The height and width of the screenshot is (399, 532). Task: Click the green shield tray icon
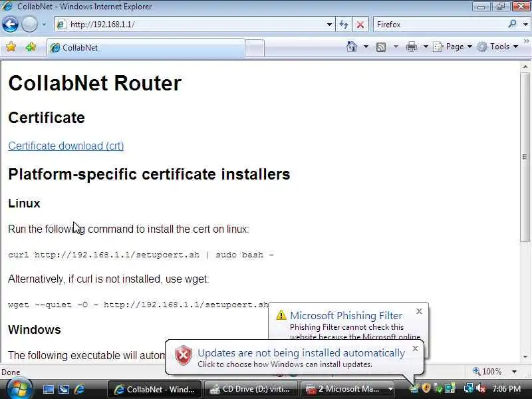pos(438,388)
